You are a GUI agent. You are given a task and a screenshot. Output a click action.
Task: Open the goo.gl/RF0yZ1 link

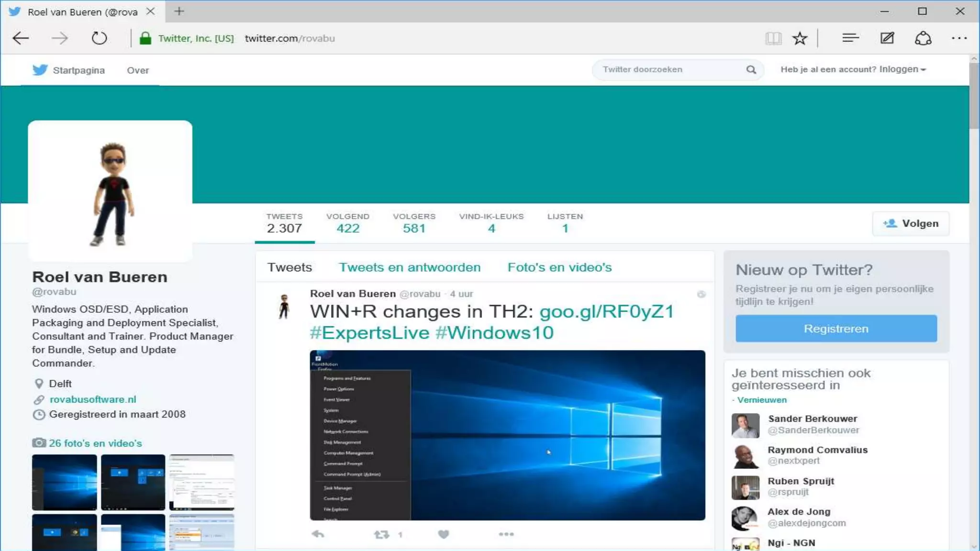[x=607, y=311]
